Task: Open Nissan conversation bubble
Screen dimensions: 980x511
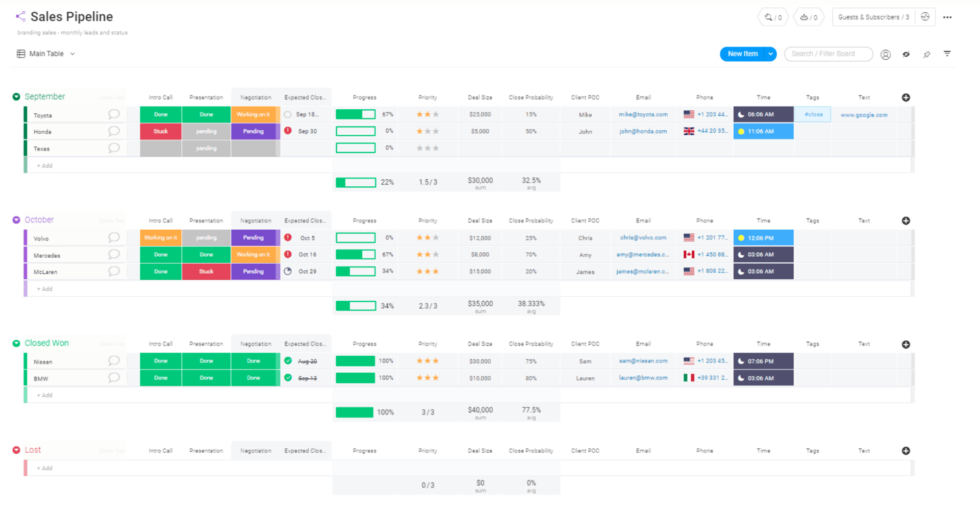Action: coord(114,361)
